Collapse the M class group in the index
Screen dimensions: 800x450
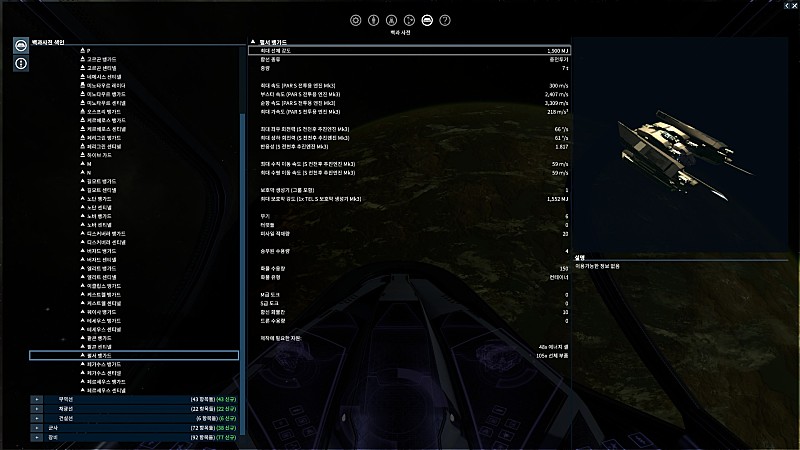point(83,164)
